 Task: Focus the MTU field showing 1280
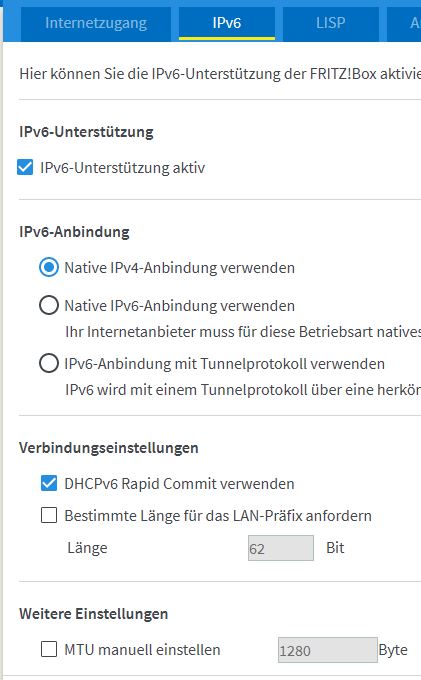click(x=327, y=650)
